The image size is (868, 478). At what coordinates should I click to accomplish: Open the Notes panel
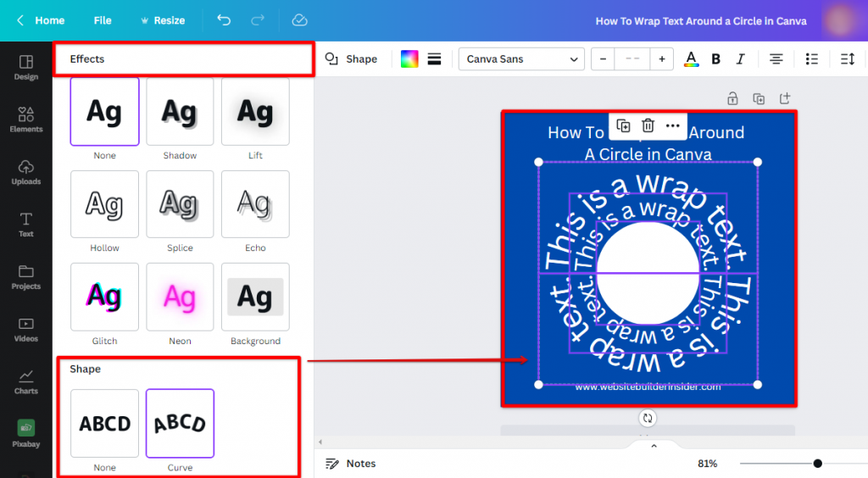tap(351, 464)
